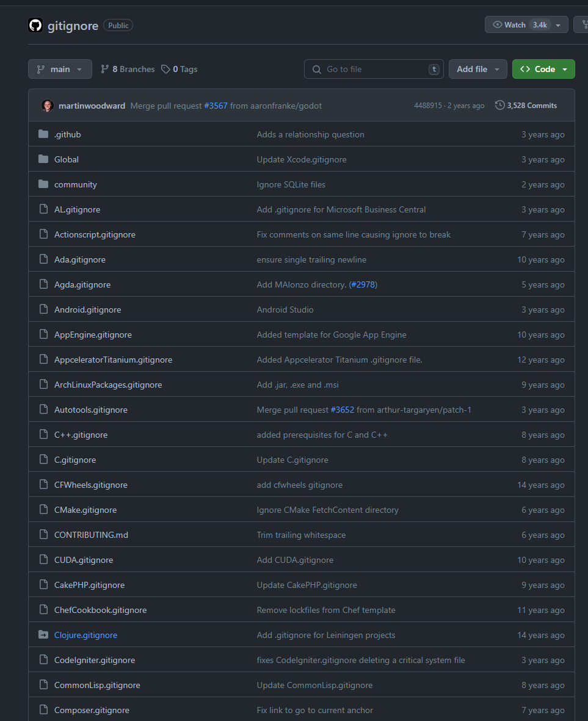Click the .github folder icon
This screenshot has width=588, height=721.
43,134
